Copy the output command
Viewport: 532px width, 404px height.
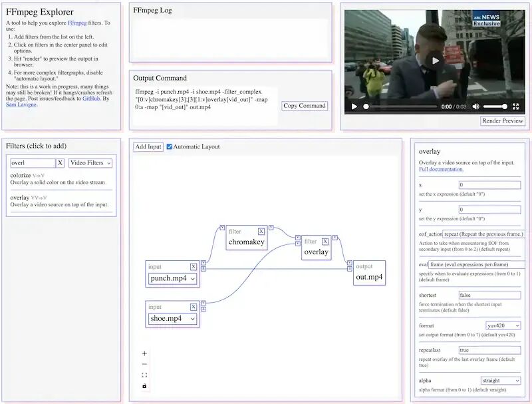[x=305, y=106]
